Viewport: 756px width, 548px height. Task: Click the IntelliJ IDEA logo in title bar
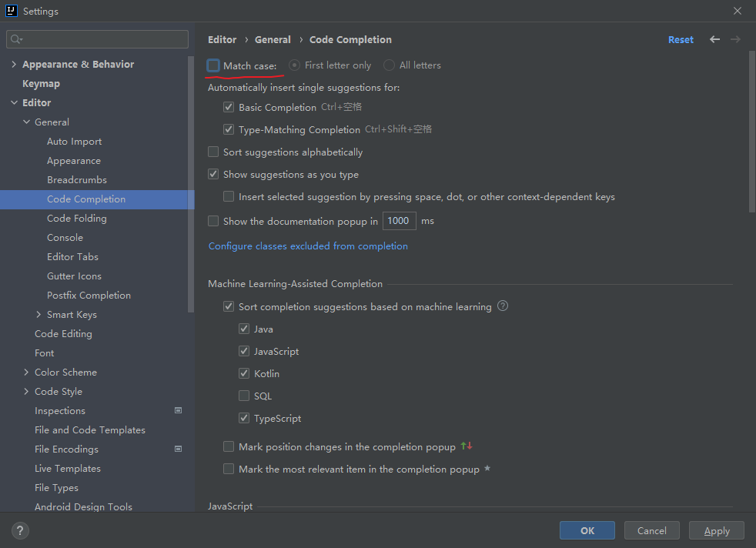click(12, 12)
